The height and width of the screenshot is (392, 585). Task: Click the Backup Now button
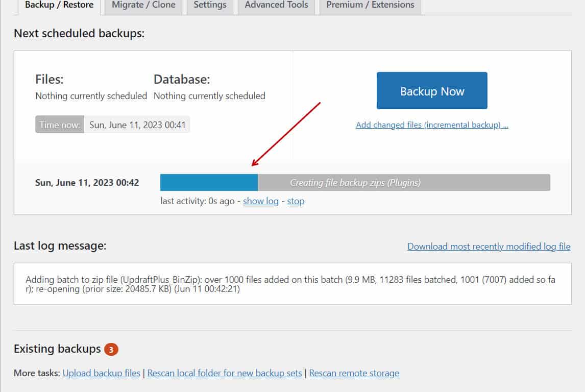click(432, 90)
